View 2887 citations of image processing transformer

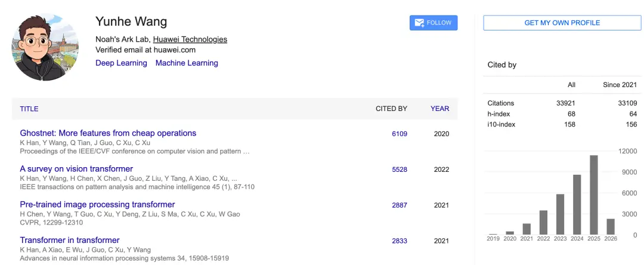pyautogui.click(x=400, y=205)
